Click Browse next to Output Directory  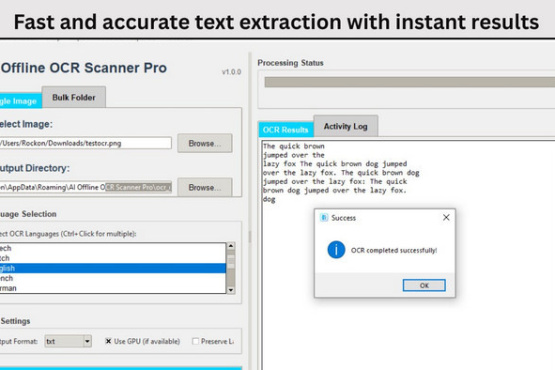[205, 187]
